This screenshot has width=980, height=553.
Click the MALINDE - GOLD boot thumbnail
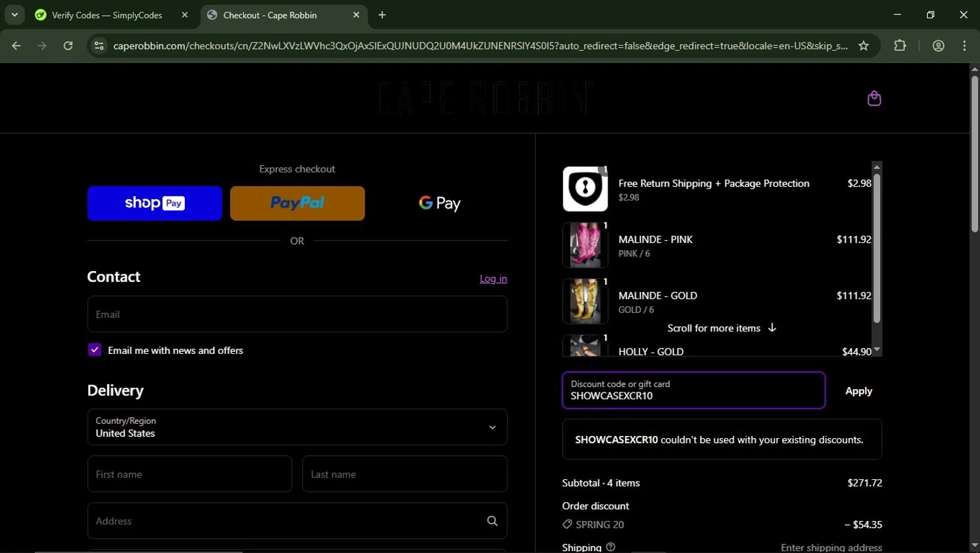click(585, 301)
